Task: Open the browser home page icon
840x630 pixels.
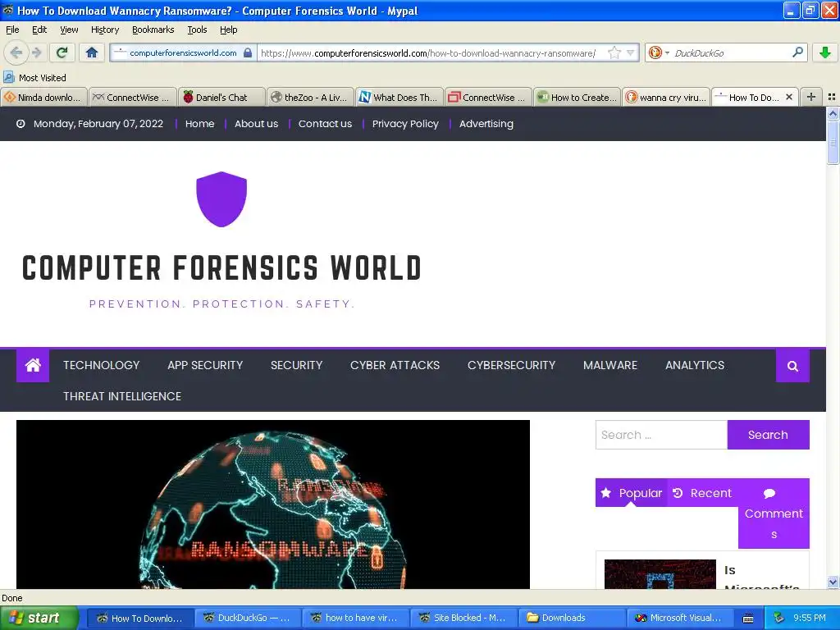Action: tap(92, 52)
